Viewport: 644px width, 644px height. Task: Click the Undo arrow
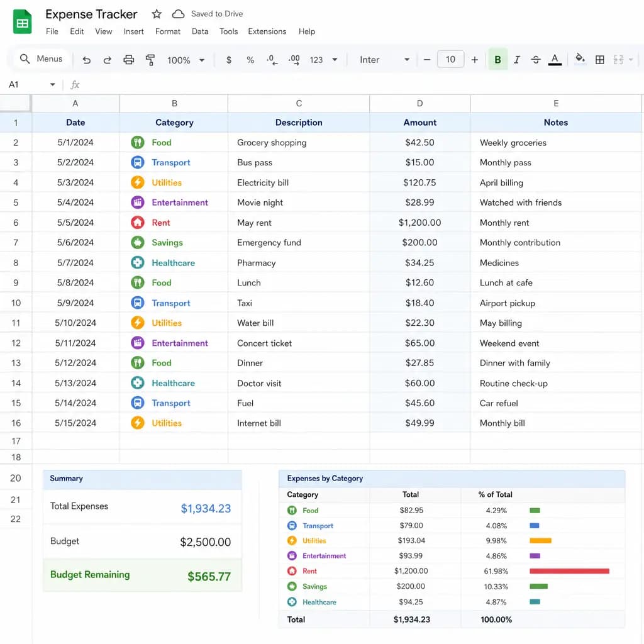(86, 60)
